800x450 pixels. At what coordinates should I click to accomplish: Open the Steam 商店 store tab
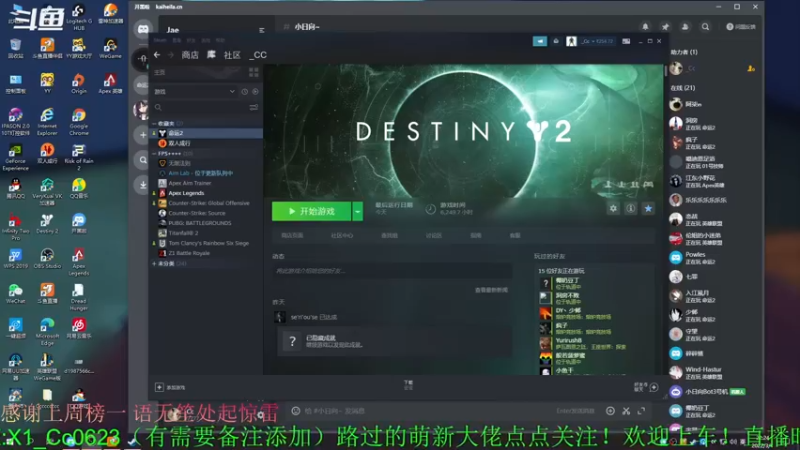tap(190, 55)
